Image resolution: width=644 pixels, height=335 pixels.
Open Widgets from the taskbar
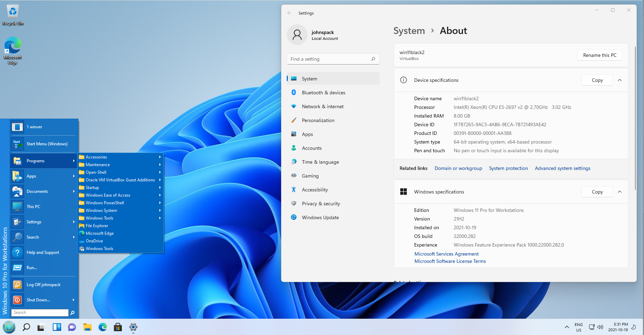click(57, 327)
